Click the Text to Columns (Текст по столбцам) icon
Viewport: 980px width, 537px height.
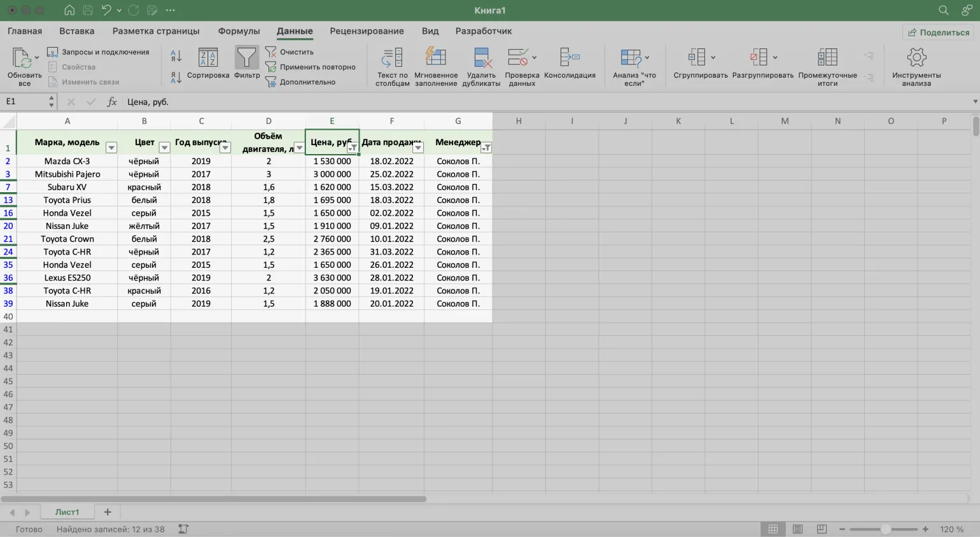[x=392, y=59]
